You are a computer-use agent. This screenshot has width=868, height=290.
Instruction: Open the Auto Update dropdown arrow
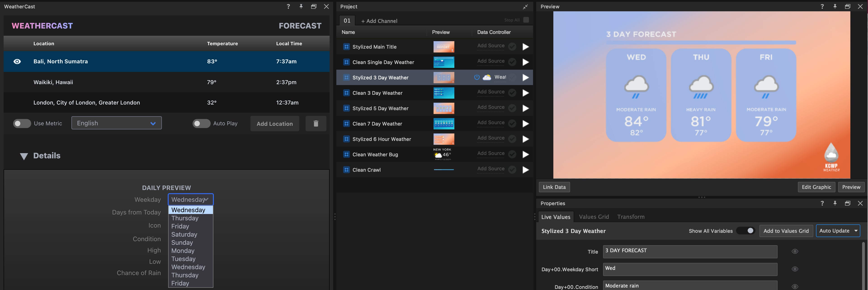point(856,231)
